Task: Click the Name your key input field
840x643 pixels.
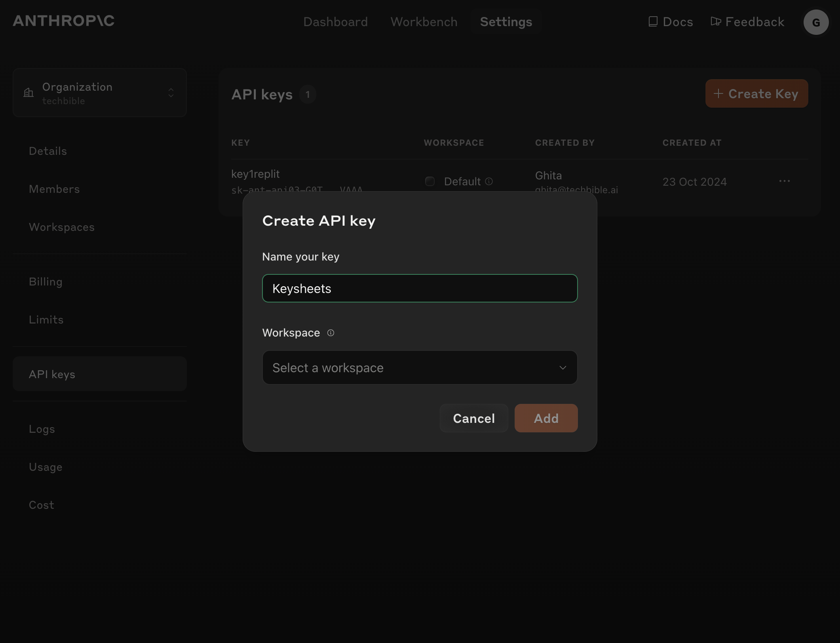Action: [420, 288]
